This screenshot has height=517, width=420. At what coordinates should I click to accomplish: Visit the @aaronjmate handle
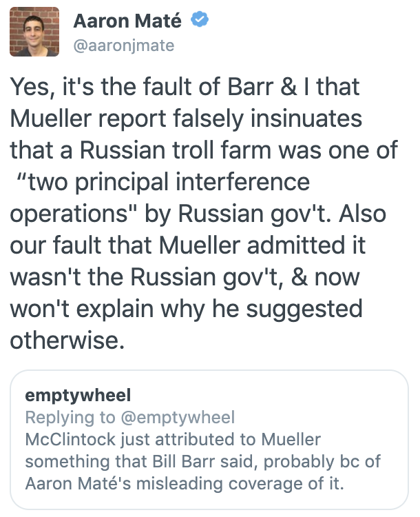(x=124, y=45)
